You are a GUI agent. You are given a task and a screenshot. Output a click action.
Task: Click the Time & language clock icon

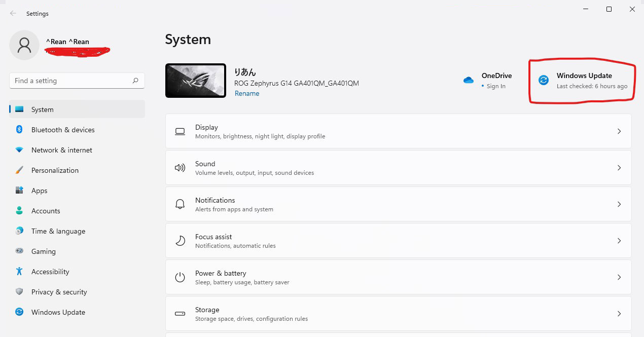19,231
